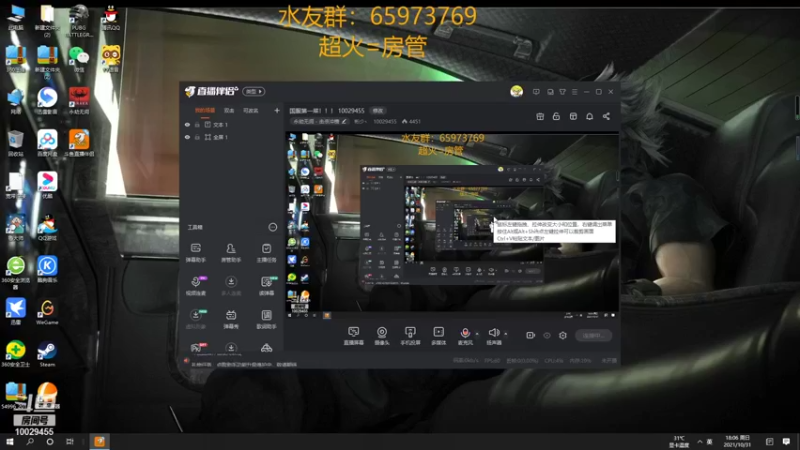
Task: Open the mode switch pill beside the logo
Action: click(254, 91)
